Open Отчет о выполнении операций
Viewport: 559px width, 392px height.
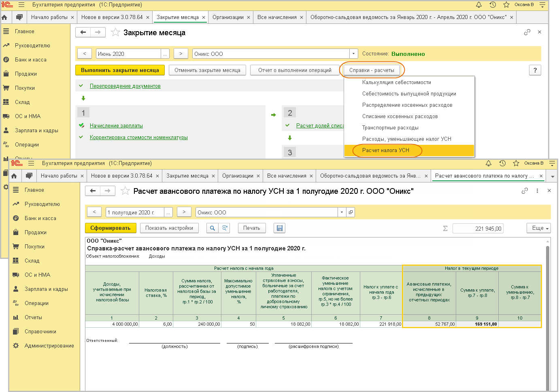(295, 70)
